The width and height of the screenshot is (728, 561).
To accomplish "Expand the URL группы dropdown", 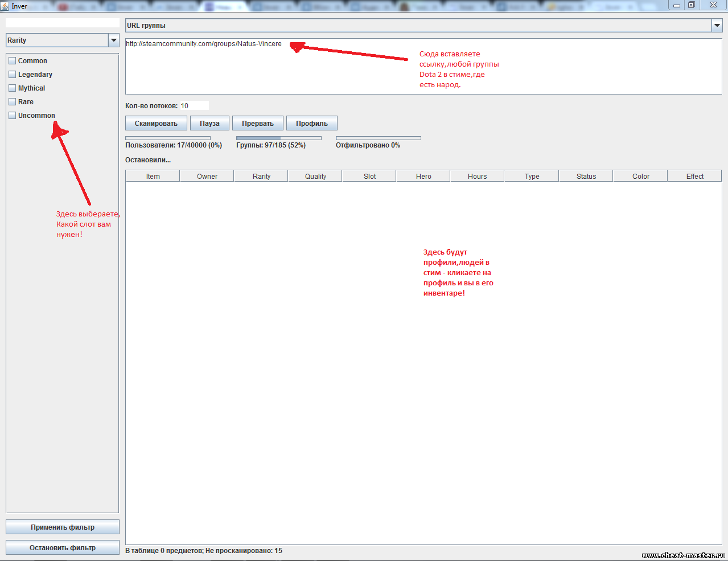I will pos(717,26).
